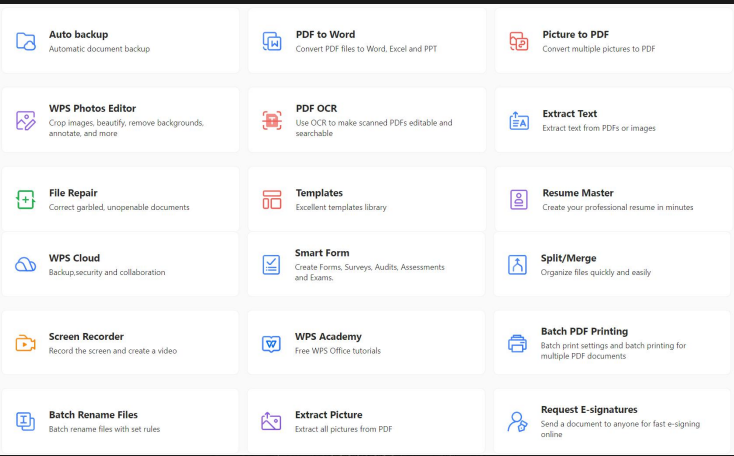The image size is (734, 456).
Task: Click 'Record the screen and create a video'
Action: click(x=113, y=351)
